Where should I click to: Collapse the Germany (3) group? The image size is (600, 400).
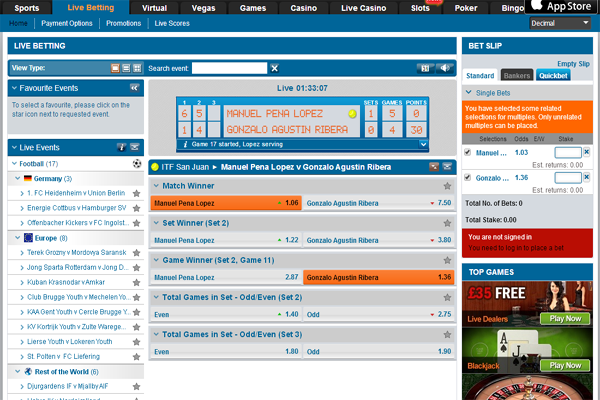[18, 178]
